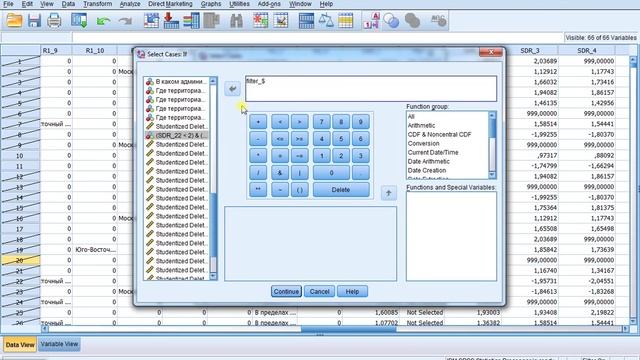Select the Go to variable toolbar icon

(171, 20)
